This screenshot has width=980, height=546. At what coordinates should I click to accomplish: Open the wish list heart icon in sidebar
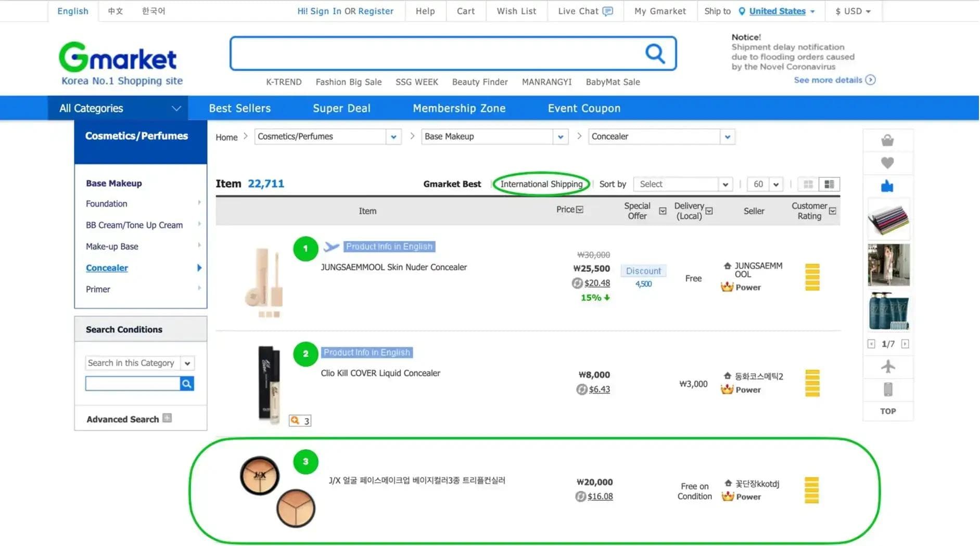click(887, 162)
